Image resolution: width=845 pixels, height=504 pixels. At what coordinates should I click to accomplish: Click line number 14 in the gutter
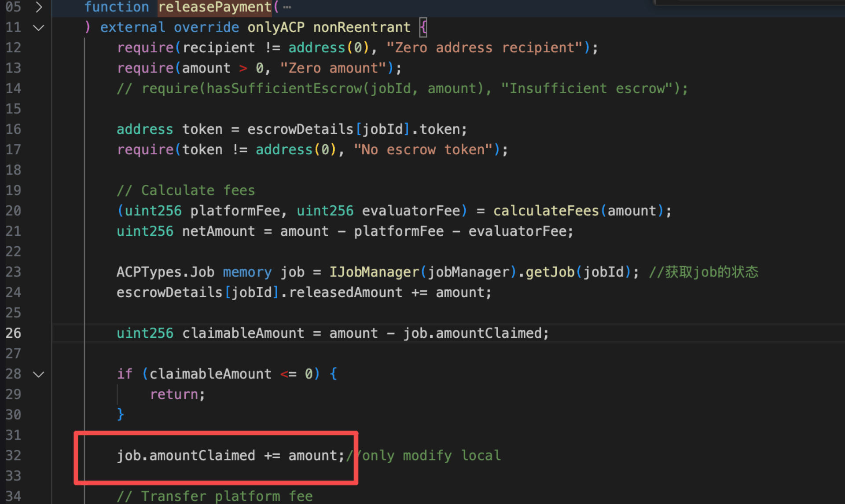[13, 88]
